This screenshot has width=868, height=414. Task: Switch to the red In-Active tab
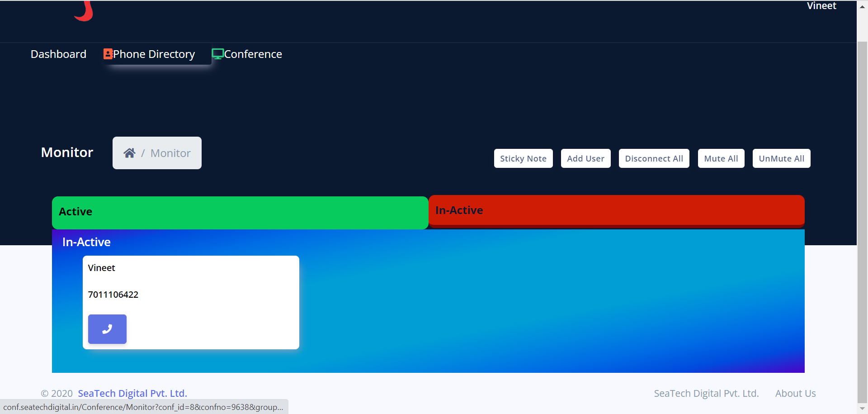coord(616,211)
